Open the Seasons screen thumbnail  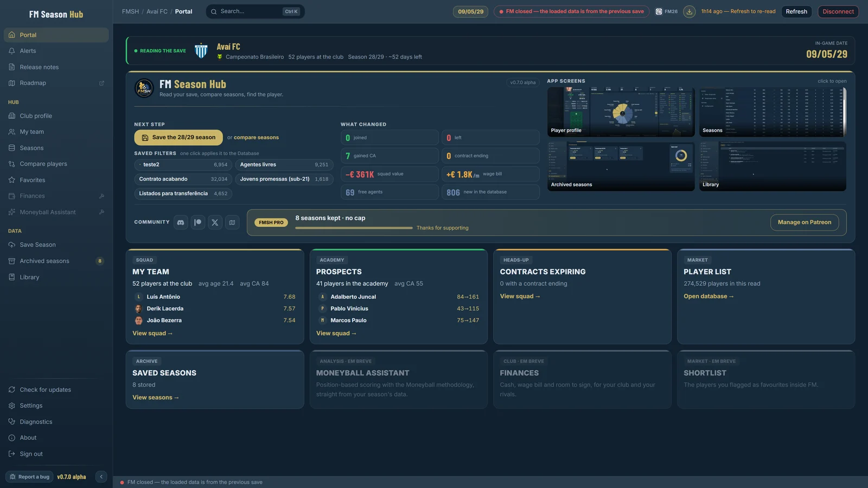coord(773,112)
